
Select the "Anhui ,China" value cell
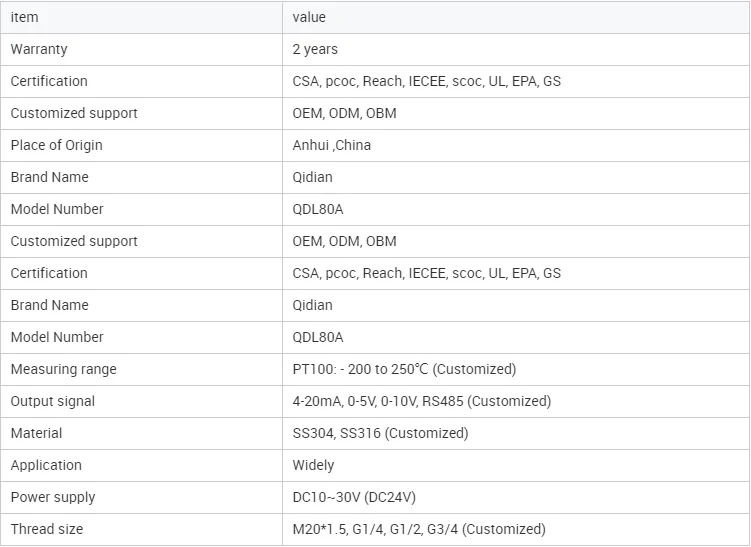[331, 145]
